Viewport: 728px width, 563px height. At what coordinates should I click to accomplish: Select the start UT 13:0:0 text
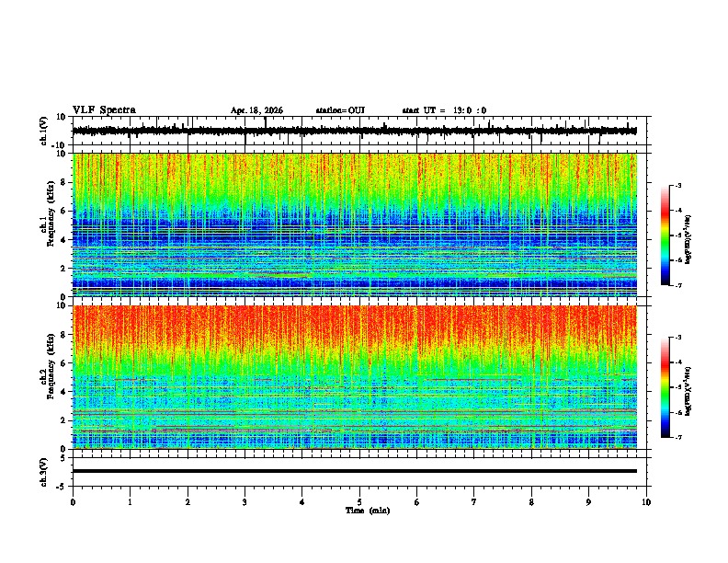pos(444,110)
